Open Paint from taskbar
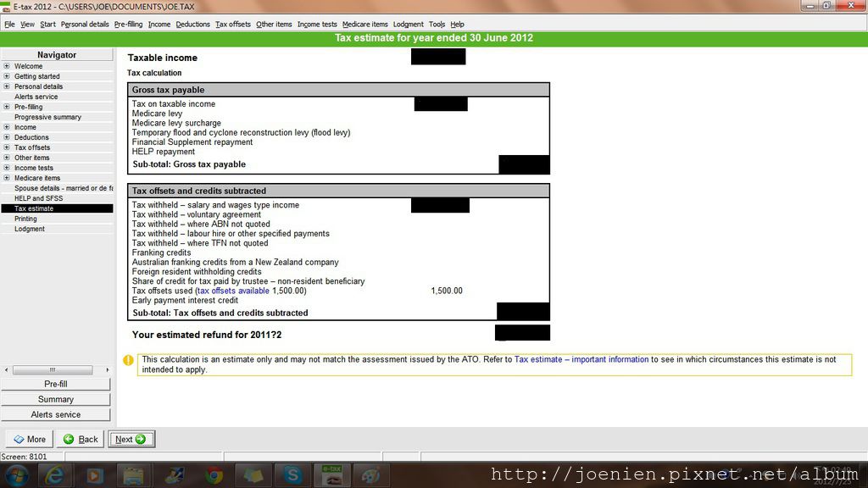Screen dimensions: 868x488 371,475
